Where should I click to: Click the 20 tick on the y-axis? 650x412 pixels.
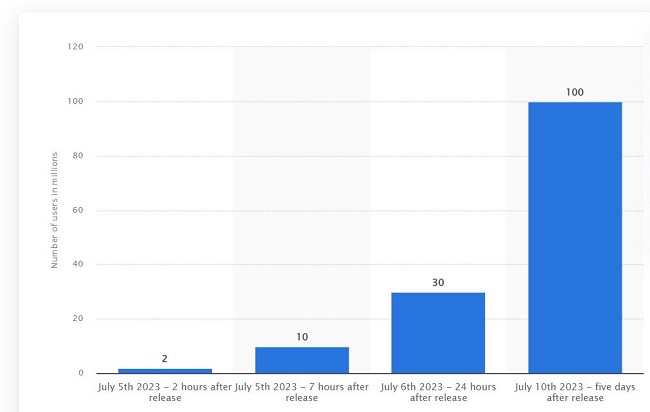coord(78,319)
